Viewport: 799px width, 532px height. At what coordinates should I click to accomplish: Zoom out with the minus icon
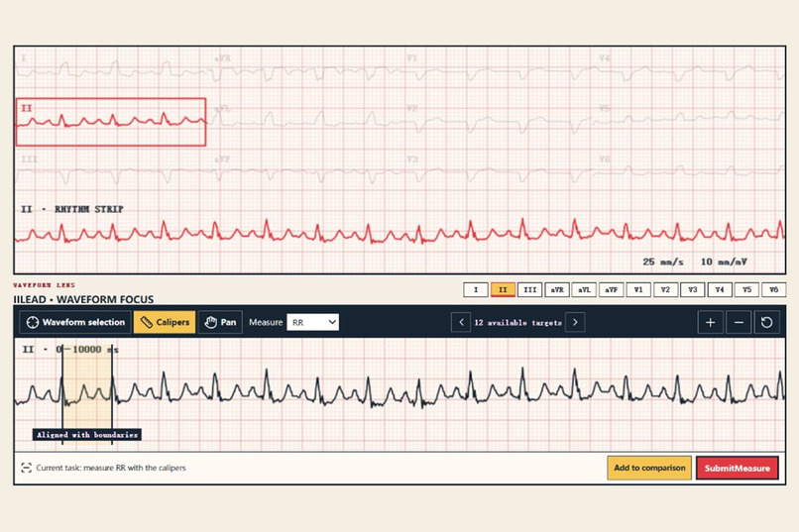click(739, 322)
